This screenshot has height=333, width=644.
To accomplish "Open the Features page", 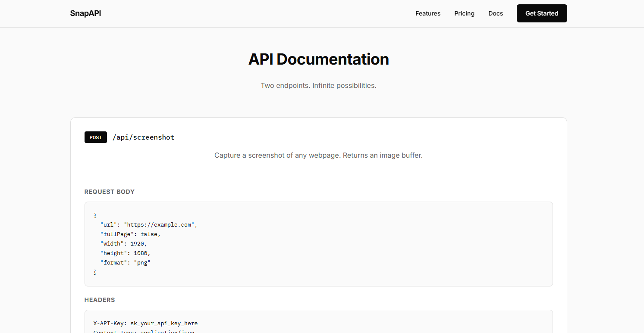I will point(427,13).
